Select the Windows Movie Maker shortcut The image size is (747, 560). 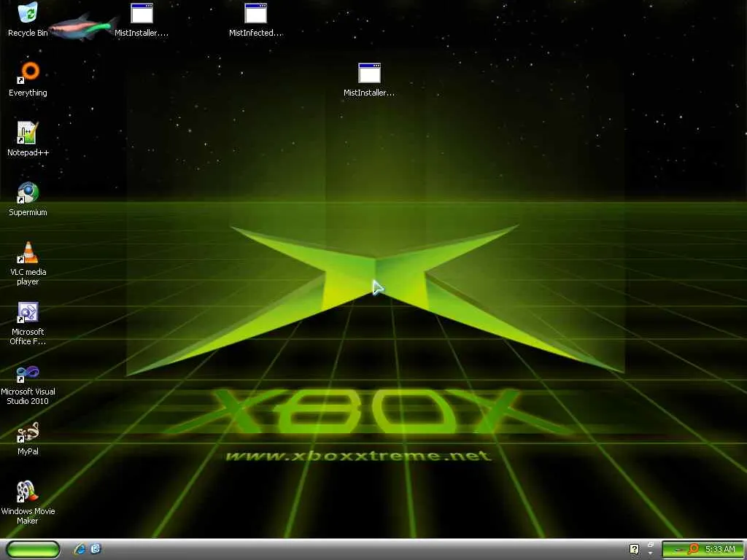[28, 502]
